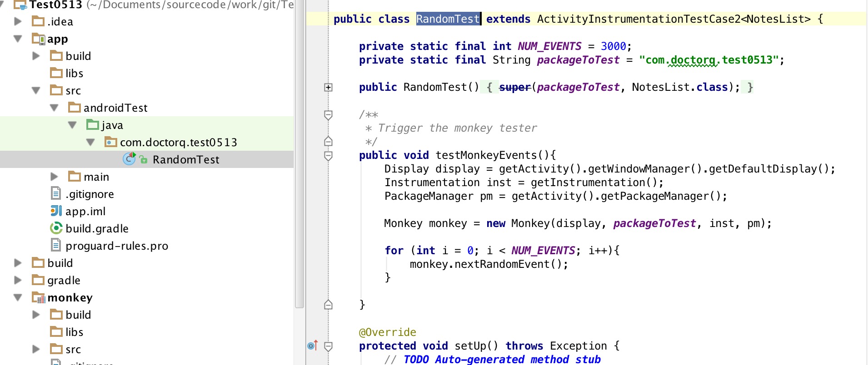This screenshot has height=365, width=868.
Task: Fold the Javadoc comment end marker
Action: [328, 141]
